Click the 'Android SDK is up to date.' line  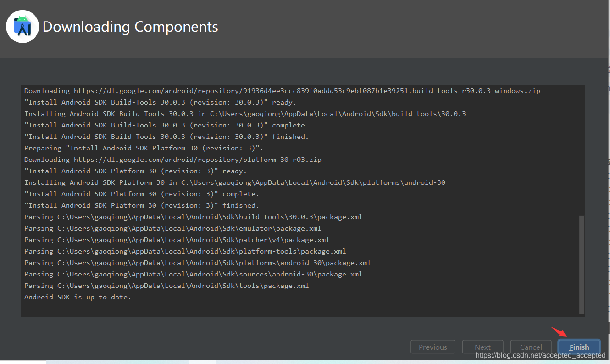click(x=78, y=297)
